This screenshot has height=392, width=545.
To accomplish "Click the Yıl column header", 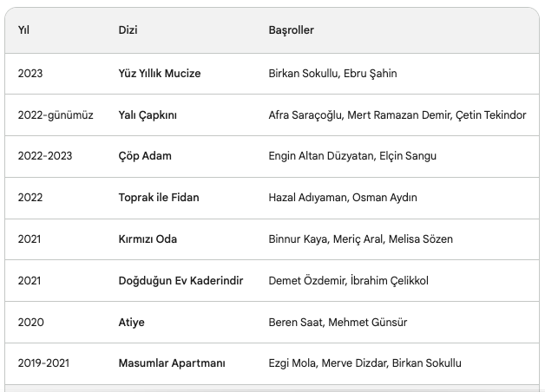I will click(23, 30).
